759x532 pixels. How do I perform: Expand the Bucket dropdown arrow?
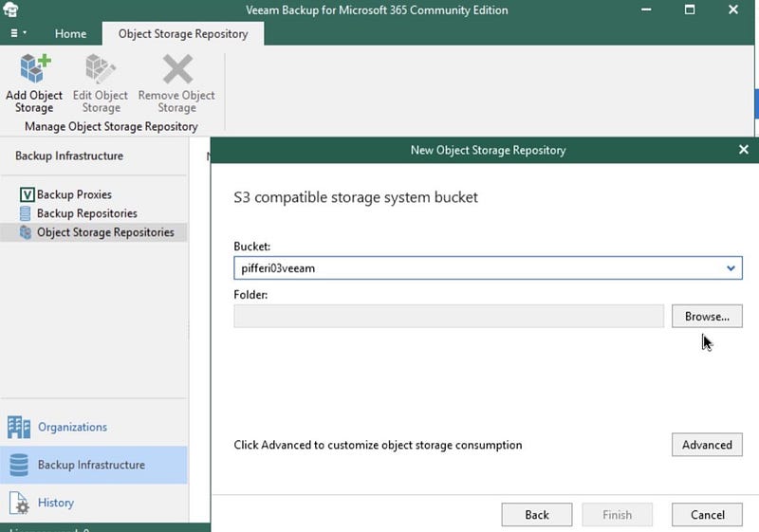click(x=731, y=268)
